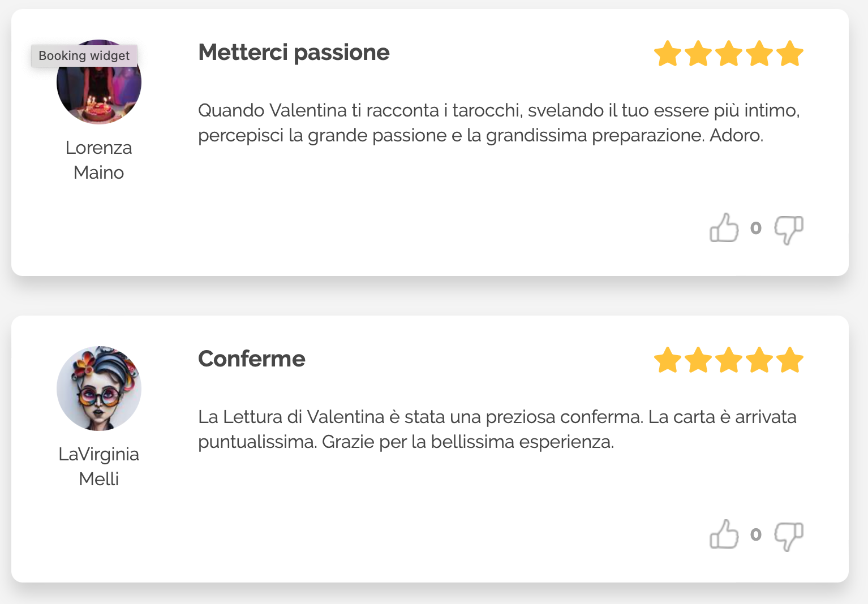868x604 pixels.
Task: Click the Metterci passione review title
Action: [294, 53]
